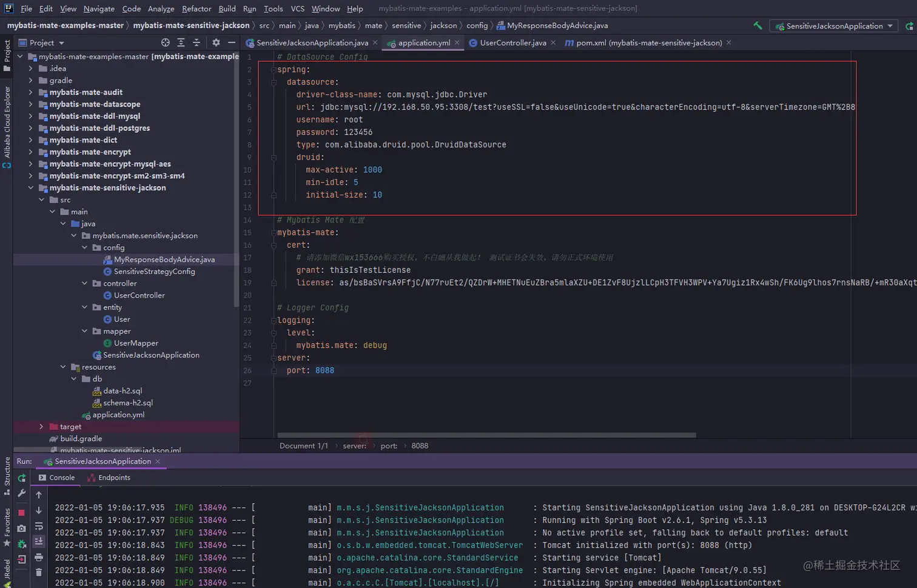Build the project with the green hammer
The image size is (917, 588).
click(x=757, y=25)
